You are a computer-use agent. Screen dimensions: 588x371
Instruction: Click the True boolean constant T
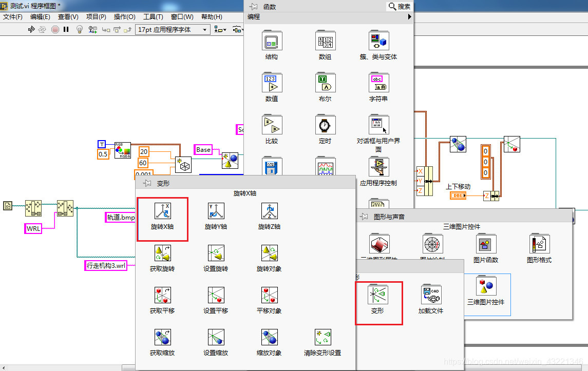point(102,144)
